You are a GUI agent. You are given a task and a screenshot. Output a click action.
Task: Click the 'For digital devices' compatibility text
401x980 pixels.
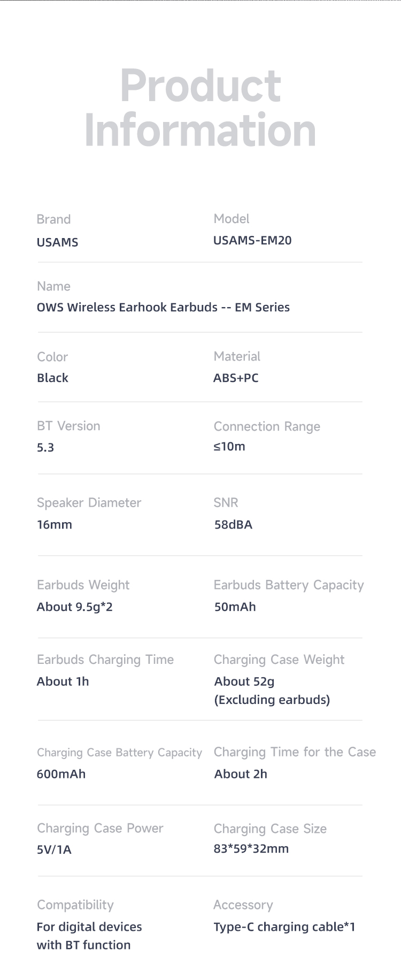[89, 927]
